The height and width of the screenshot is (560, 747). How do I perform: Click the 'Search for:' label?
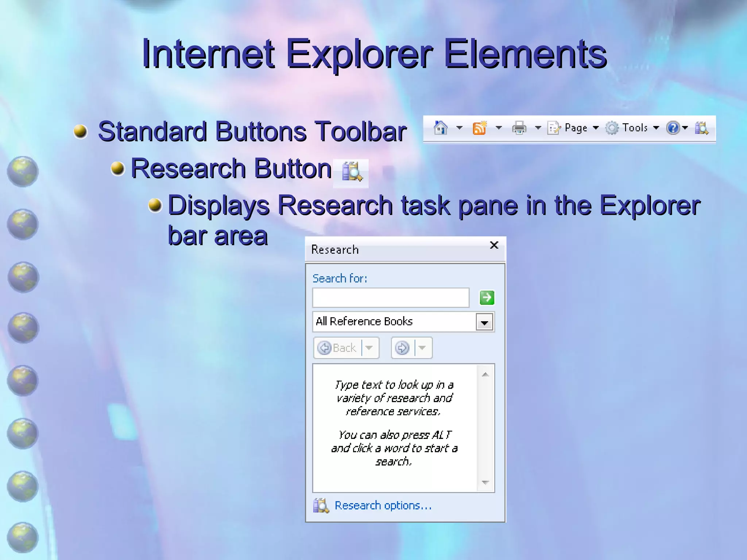click(340, 279)
